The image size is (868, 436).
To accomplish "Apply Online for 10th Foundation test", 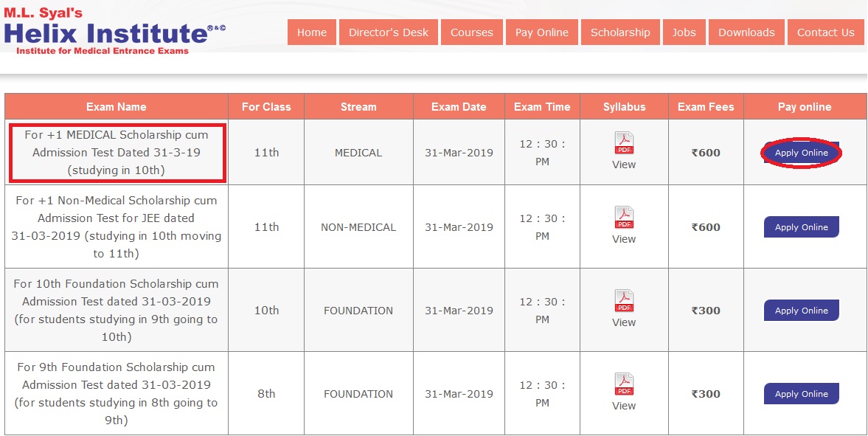I will (801, 311).
